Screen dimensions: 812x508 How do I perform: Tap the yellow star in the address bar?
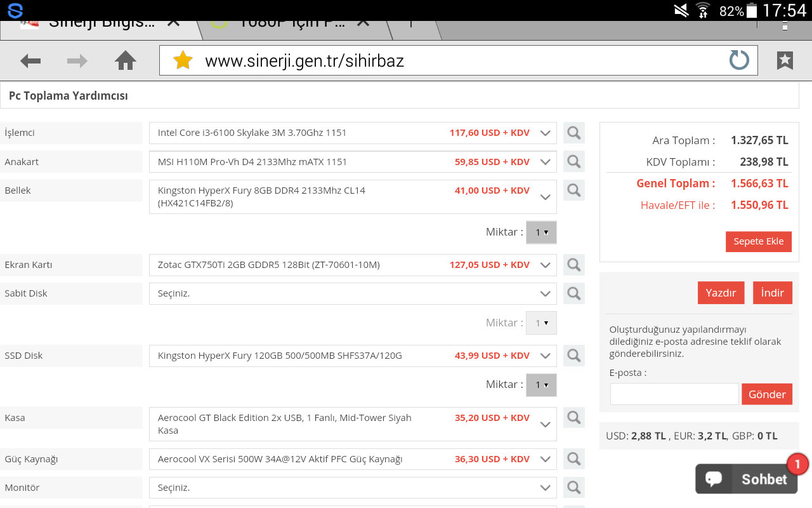point(183,60)
